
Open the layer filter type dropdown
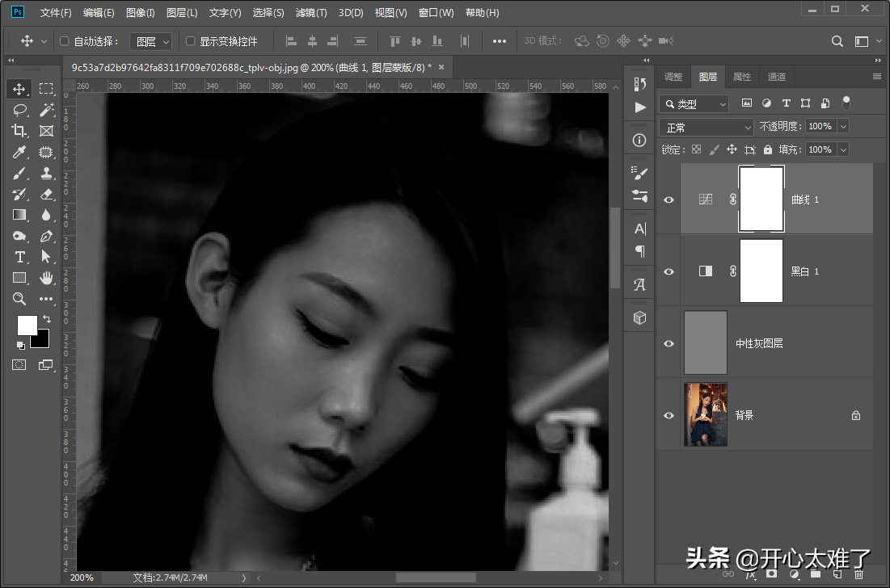pos(694,103)
